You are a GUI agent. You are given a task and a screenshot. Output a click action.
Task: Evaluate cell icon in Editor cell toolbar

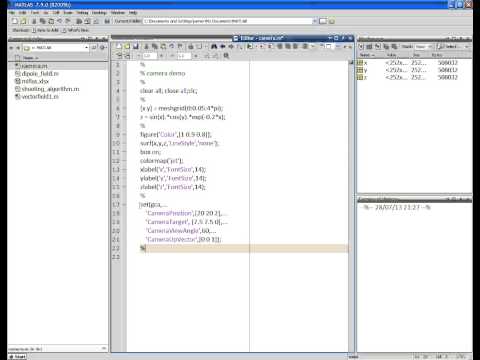119,56
